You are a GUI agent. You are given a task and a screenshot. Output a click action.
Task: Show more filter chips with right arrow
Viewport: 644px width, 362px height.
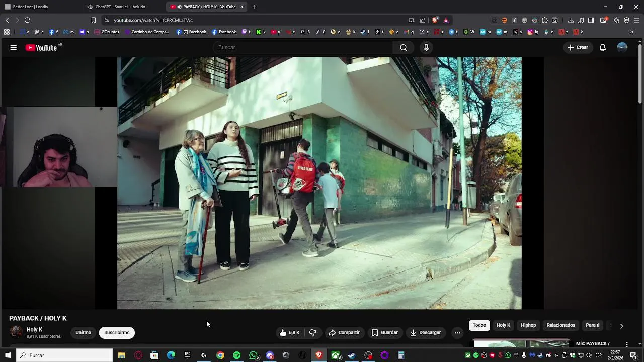point(621,326)
